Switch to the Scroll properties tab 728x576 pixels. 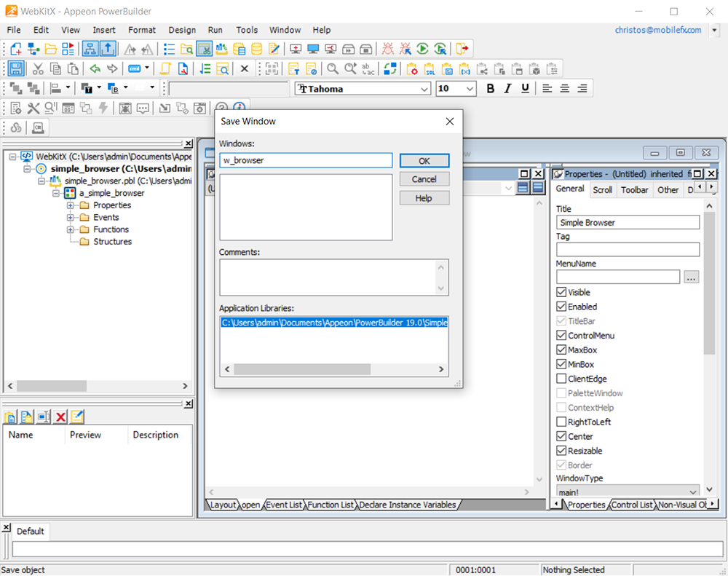pos(602,189)
